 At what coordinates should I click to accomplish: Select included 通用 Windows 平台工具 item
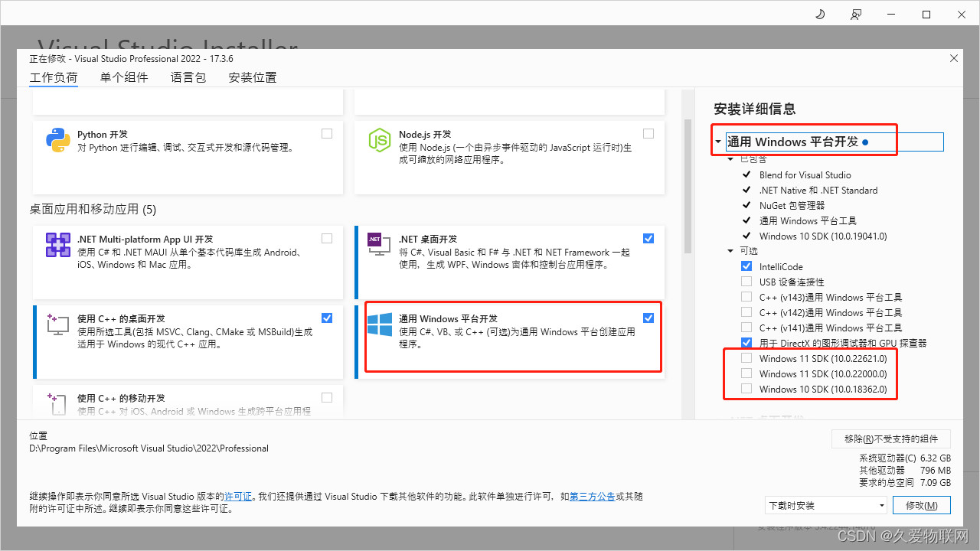coord(808,220)
